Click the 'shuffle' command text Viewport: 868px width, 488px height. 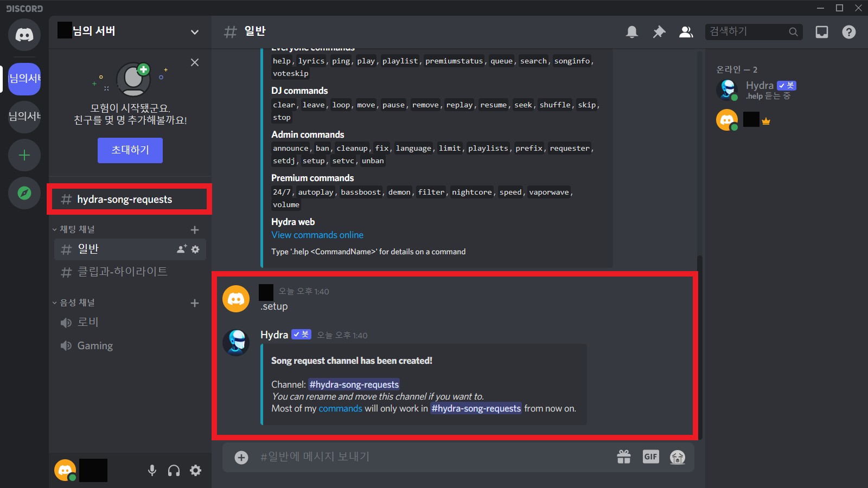click(555, 105)
